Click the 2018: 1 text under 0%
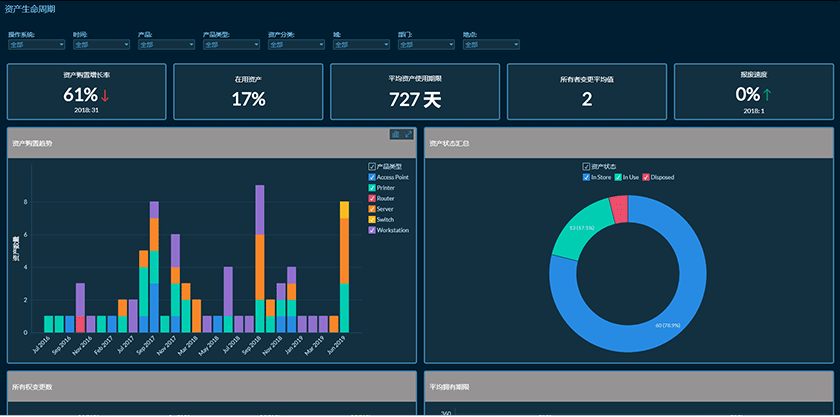This screenshot has height=417, width=840. click(754, 111)
